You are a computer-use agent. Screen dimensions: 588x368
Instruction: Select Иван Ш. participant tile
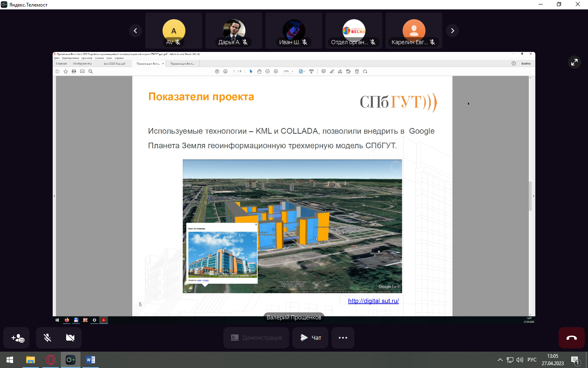(294, 31)
